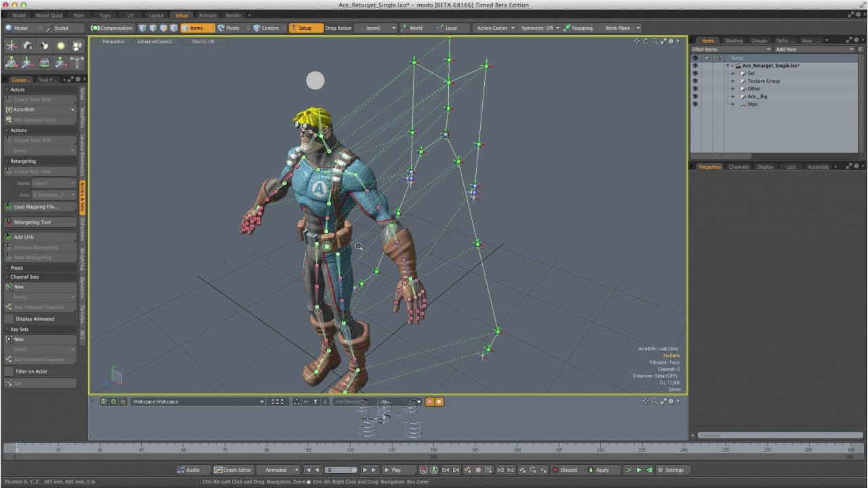This screenshot has height=488, width=868.
Task: Enable the Display Animated checkbox
Action: pyautogui.click(x=9, y=319)
